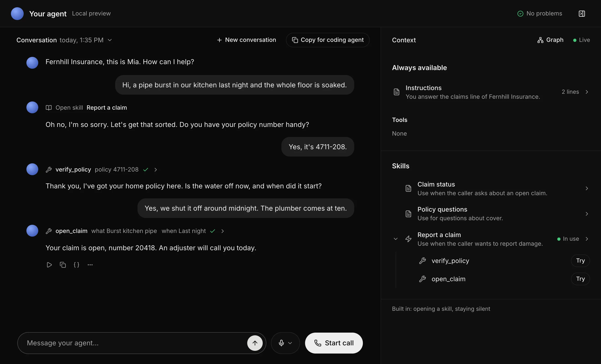Viewport: 601px width, 364px height.
Task: Open the more options ellipsis below reply
Action: coord(90,265)
